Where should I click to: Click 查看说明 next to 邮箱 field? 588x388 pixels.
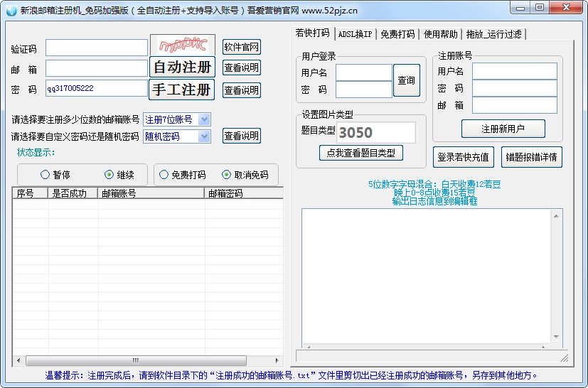tap(242, 68)
